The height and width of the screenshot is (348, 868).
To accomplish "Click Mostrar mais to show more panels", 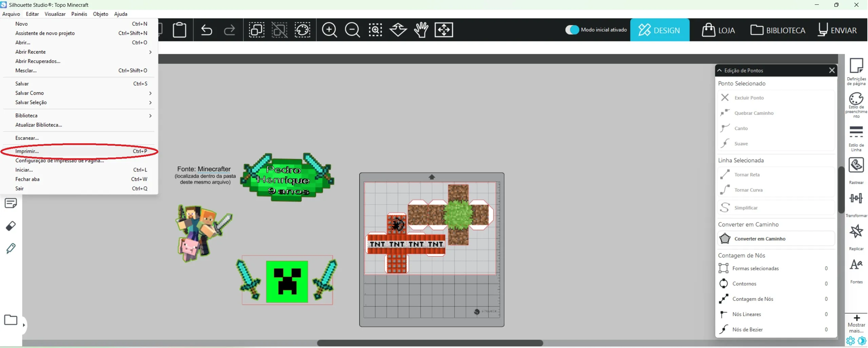I will (x=856, y=324).
